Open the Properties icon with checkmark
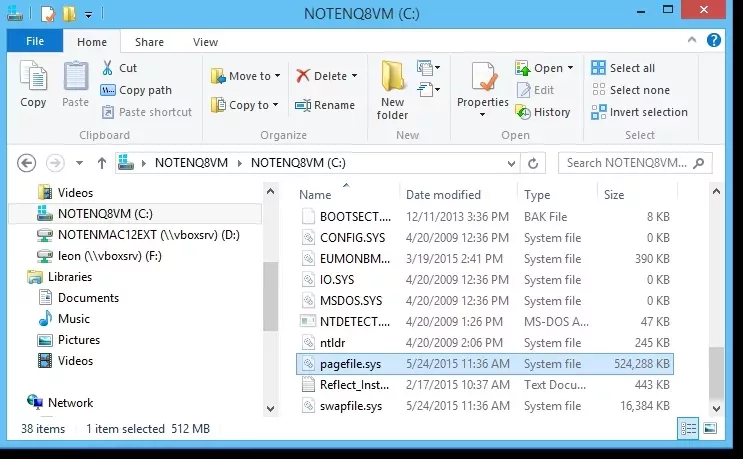 483,76
